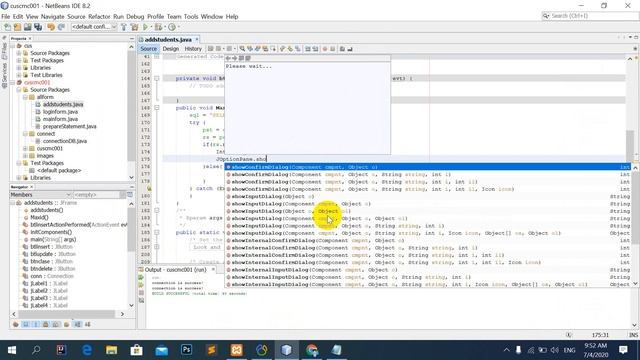Open the File menu
This screenshot has width=640, height=360.
coord(6,17)
